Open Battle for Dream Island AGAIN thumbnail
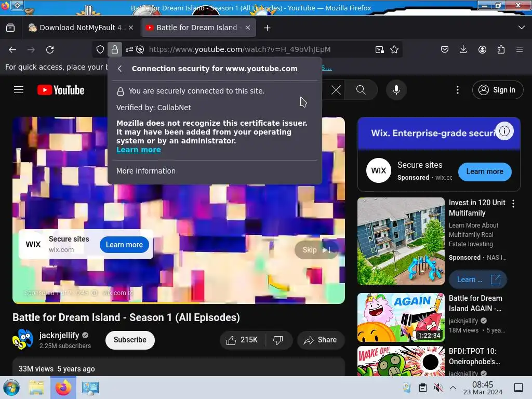Viewport: 532px width, 399px height. coord(401,317)
